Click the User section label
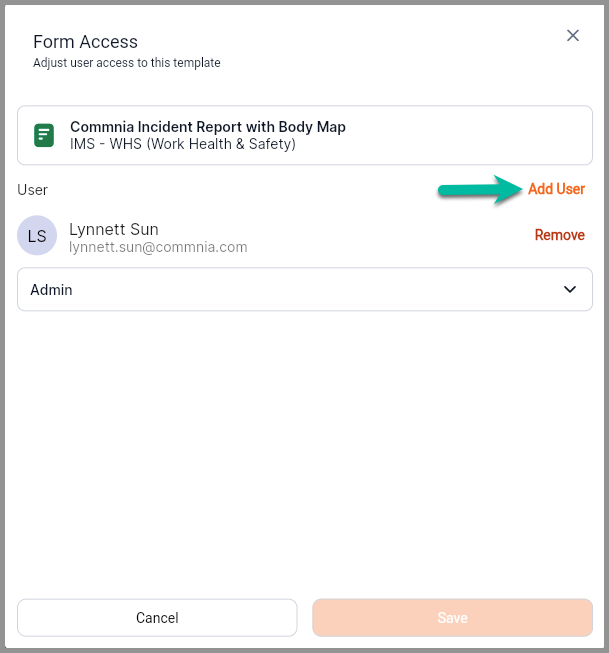 tap(32, 190)
